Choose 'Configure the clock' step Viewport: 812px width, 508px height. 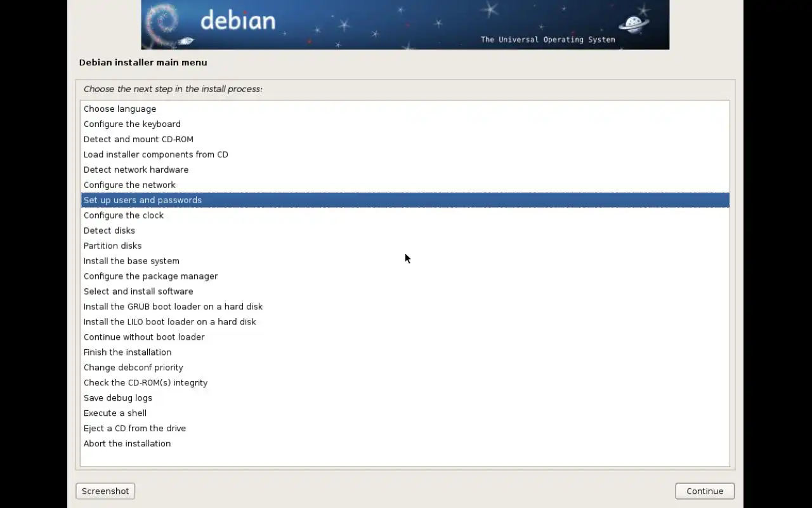pos(405,215)
